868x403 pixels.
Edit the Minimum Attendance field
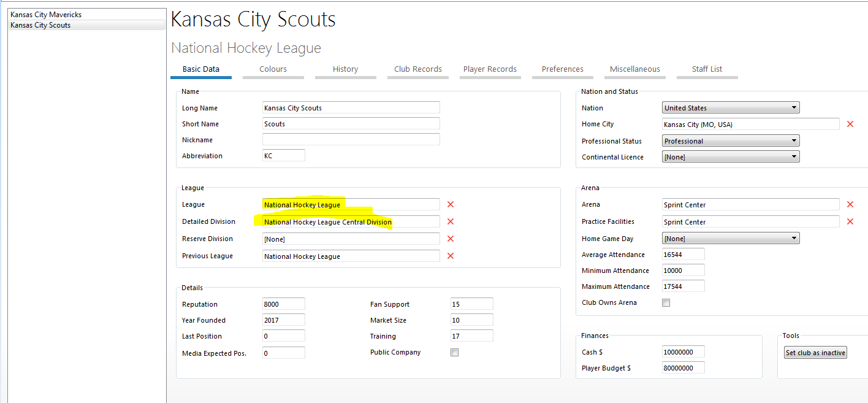(683, 270)
